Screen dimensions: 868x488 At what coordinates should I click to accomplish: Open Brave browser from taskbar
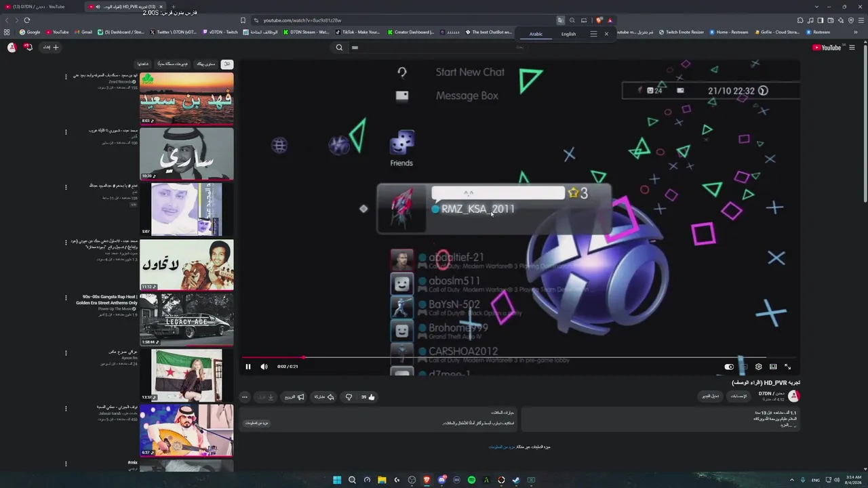pos(427,480)
